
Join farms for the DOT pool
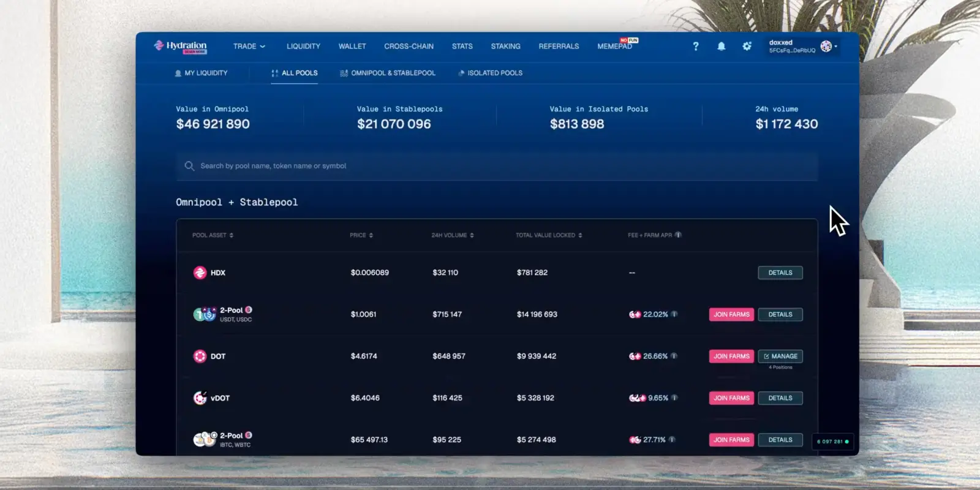pyautogui.click(x=731, y=356)
